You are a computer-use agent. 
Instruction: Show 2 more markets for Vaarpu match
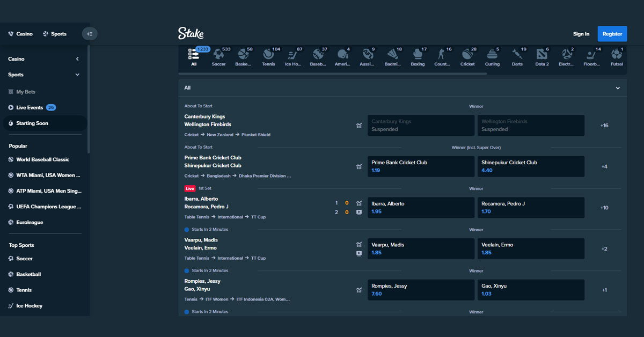tap(604, 249)
